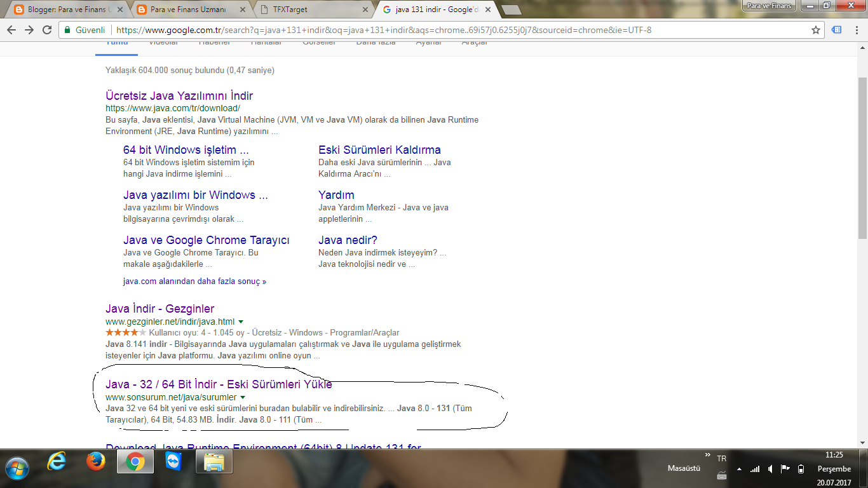Open the Action Center flag icon

(785, 469)
